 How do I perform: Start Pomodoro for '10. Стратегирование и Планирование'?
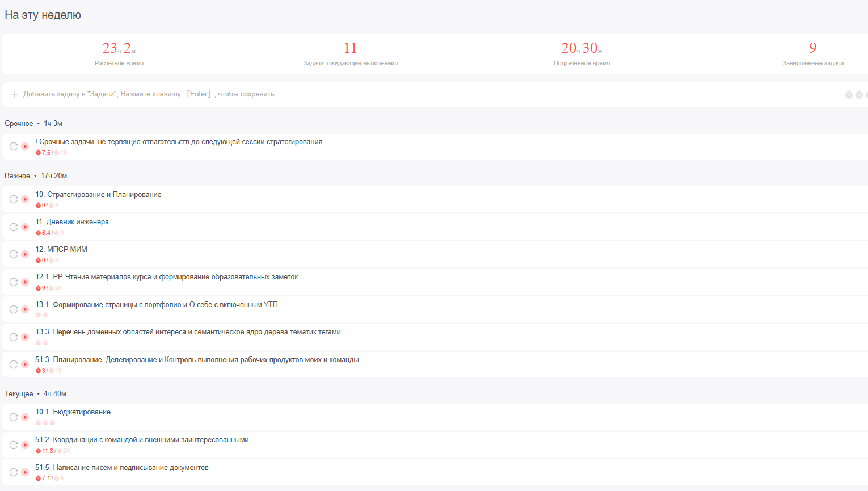point(25,199)
